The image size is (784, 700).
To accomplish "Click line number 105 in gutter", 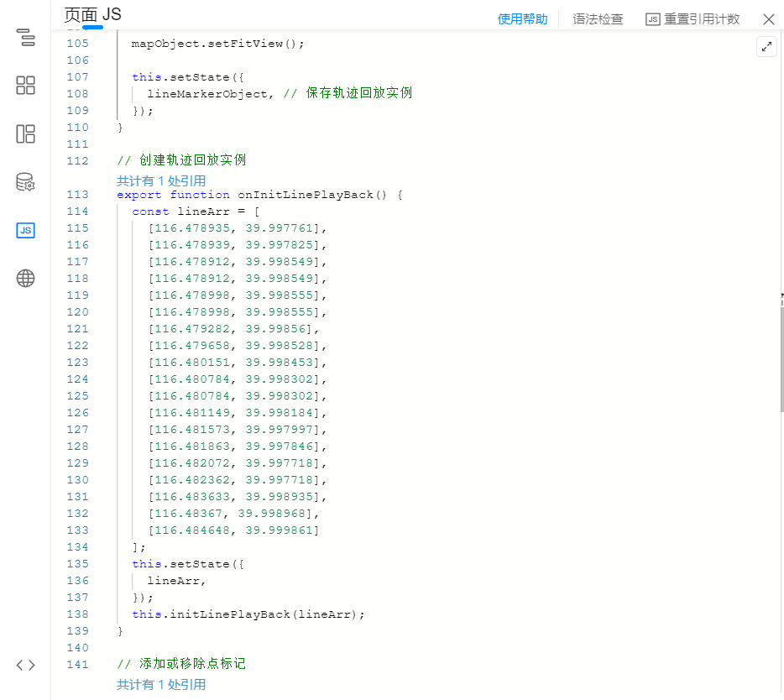I will (77, 44).
